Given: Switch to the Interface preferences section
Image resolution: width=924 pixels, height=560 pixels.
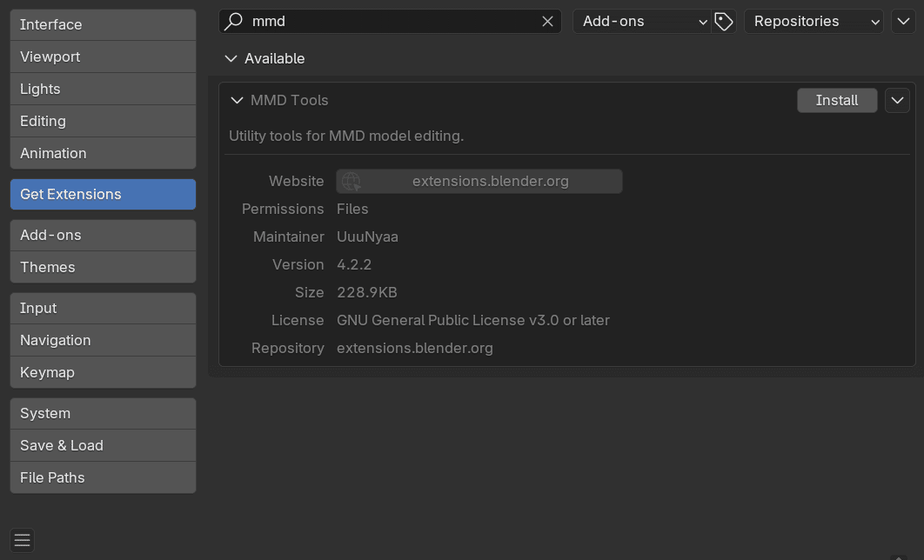Looking at the screenshot, I should [103, 24].
